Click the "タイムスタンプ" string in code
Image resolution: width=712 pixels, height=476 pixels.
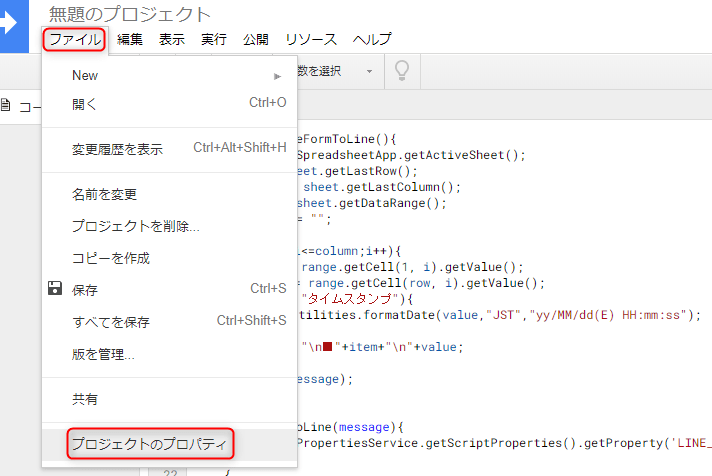351,299
